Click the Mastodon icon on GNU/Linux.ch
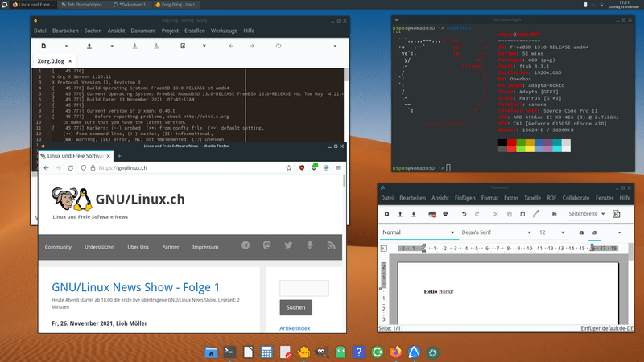Viewport: 644px width, 362px height. point(267,245)
